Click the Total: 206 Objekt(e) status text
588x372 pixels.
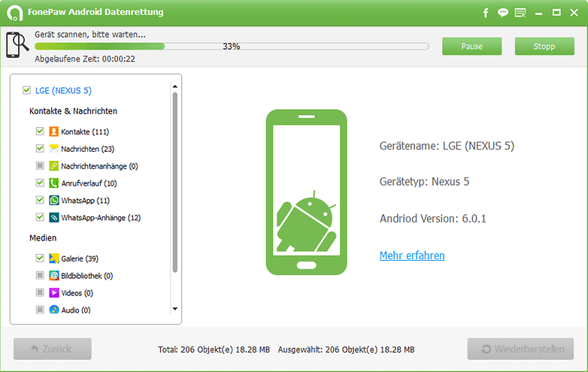pyautogui.click(x=214, y=349)
